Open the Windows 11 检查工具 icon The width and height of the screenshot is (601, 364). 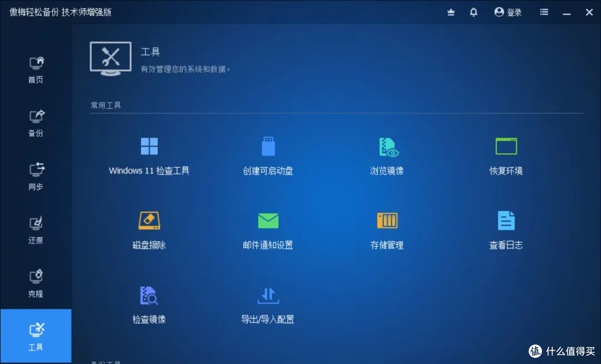(x=149, y=147)
